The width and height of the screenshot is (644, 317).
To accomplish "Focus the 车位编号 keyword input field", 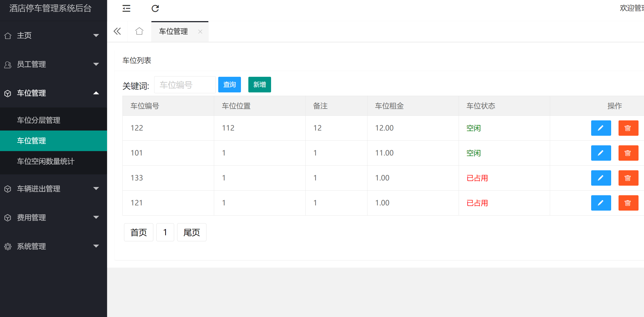I will coord(185,85).
